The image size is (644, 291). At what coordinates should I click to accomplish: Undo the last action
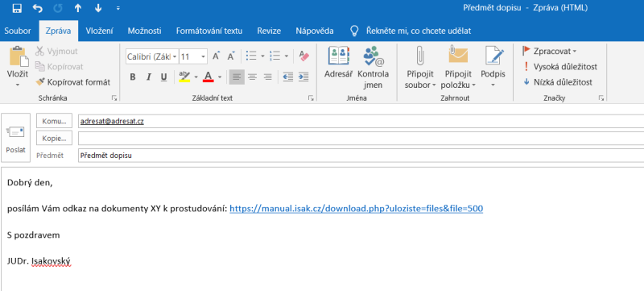click(x=37, y=8)
